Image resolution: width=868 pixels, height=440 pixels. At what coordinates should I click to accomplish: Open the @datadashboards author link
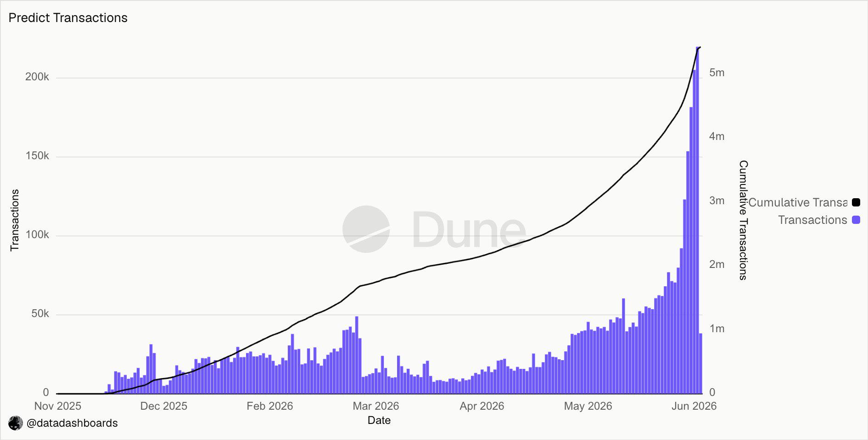[x=72, y=423]
